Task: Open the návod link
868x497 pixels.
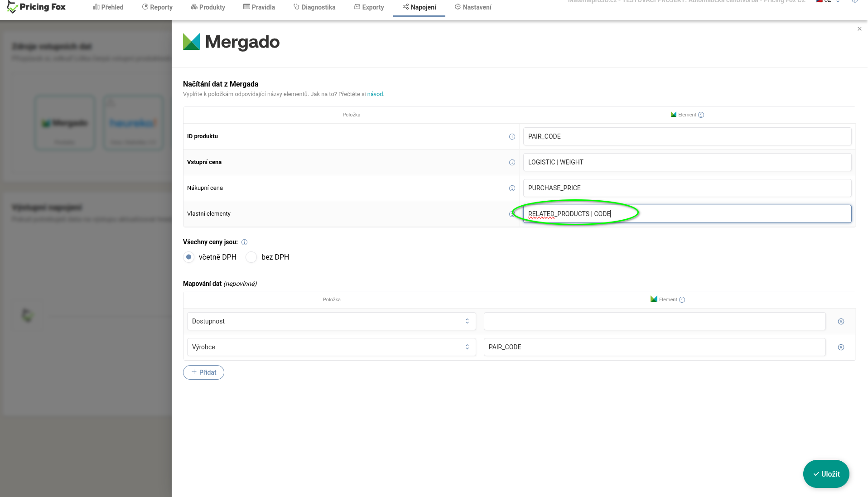Action: point(375,94)
